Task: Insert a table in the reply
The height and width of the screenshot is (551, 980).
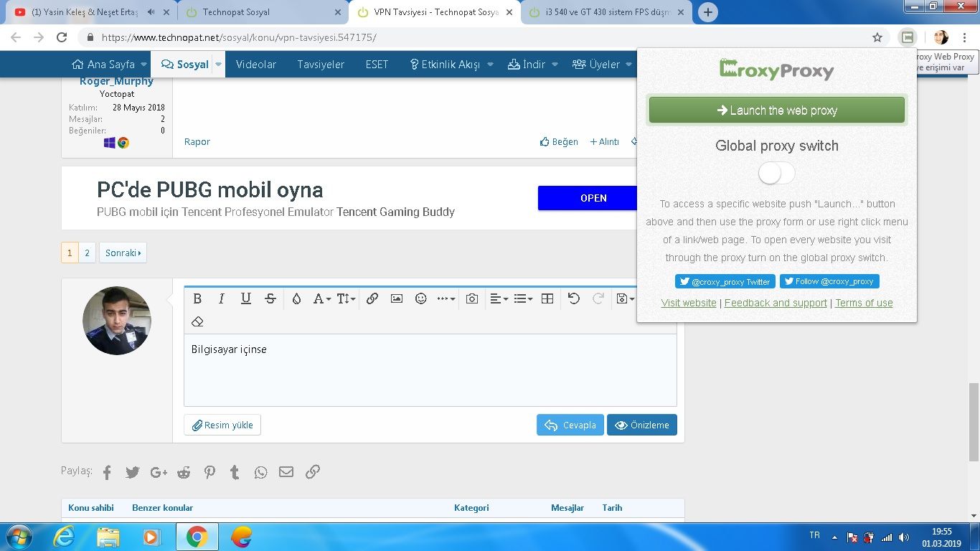Action: click(547, 299)
